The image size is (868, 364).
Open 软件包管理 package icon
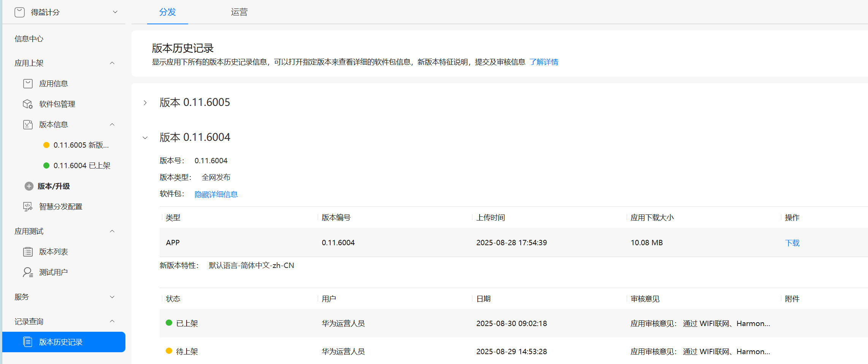point(28,104)
